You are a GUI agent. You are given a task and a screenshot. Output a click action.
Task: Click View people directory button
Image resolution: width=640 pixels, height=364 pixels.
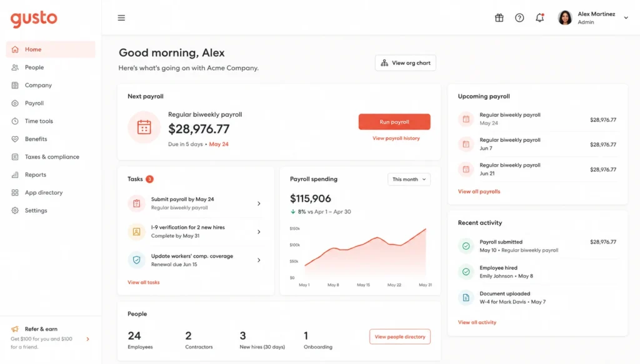coord(400,337)
